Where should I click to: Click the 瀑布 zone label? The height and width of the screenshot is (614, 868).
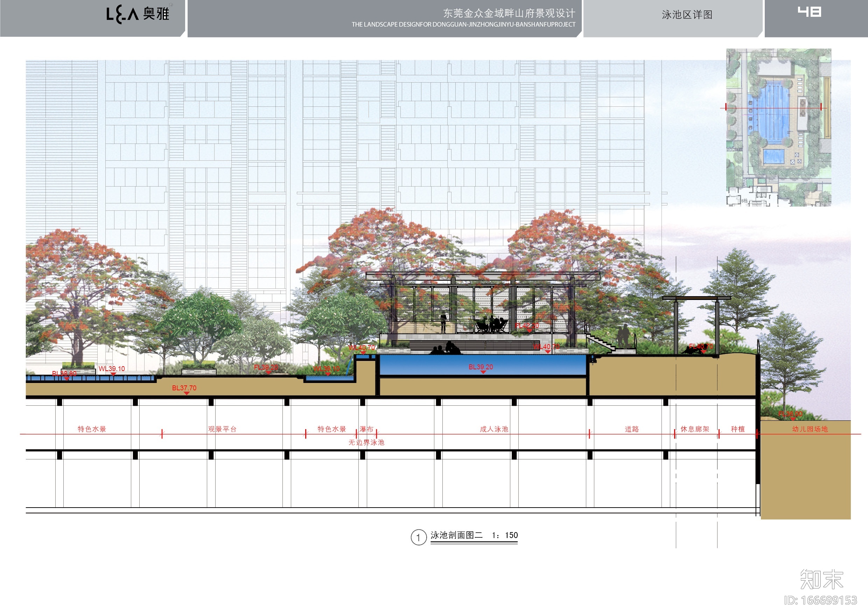(366, 429)
